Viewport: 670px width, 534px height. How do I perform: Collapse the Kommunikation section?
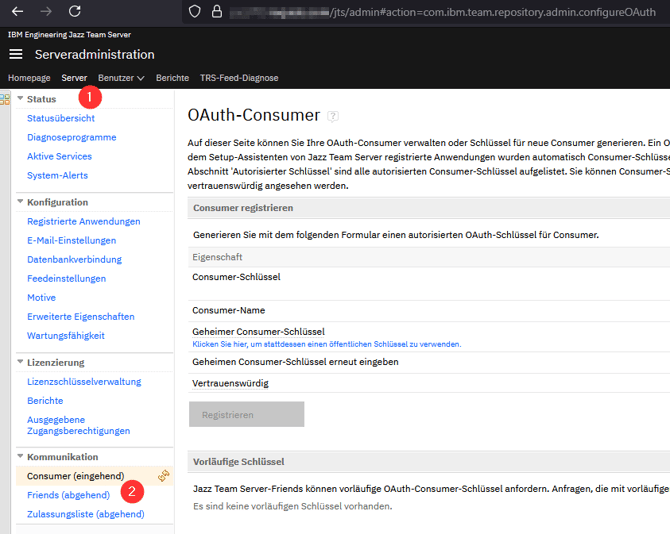point(20,457)
